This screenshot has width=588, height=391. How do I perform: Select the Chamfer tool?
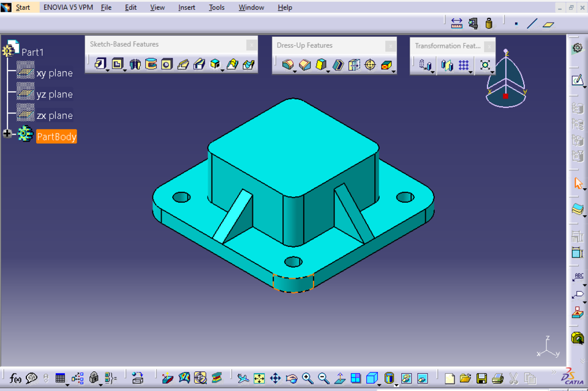click(x=303, y=64)
